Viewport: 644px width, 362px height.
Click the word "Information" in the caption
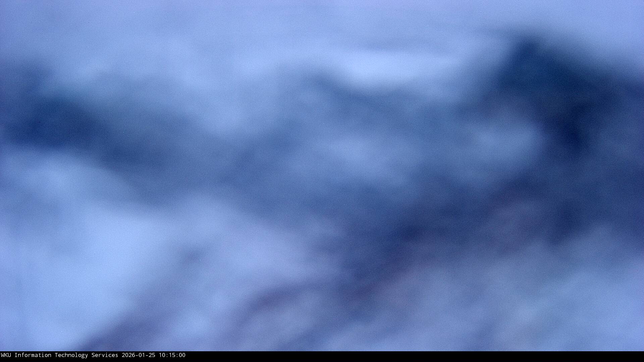[33, 355]
